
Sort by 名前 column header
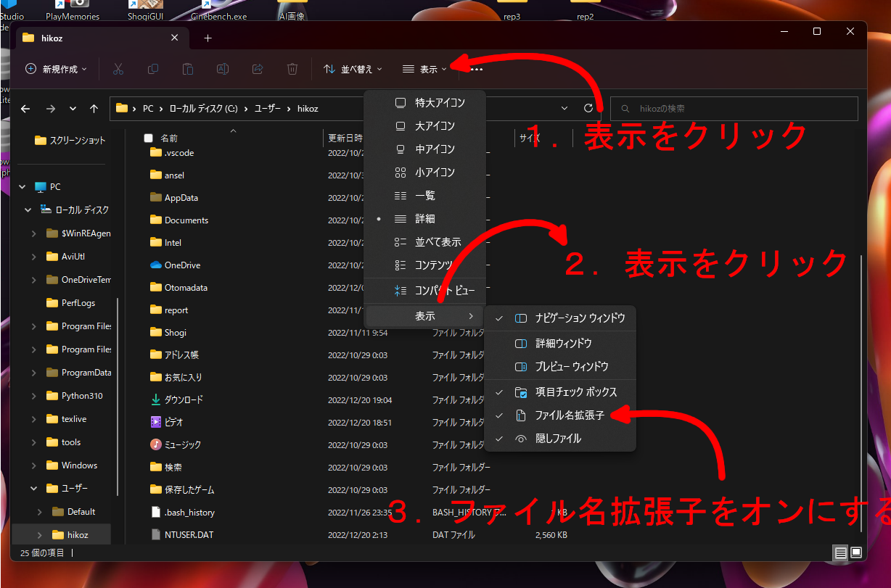[169, 138]
